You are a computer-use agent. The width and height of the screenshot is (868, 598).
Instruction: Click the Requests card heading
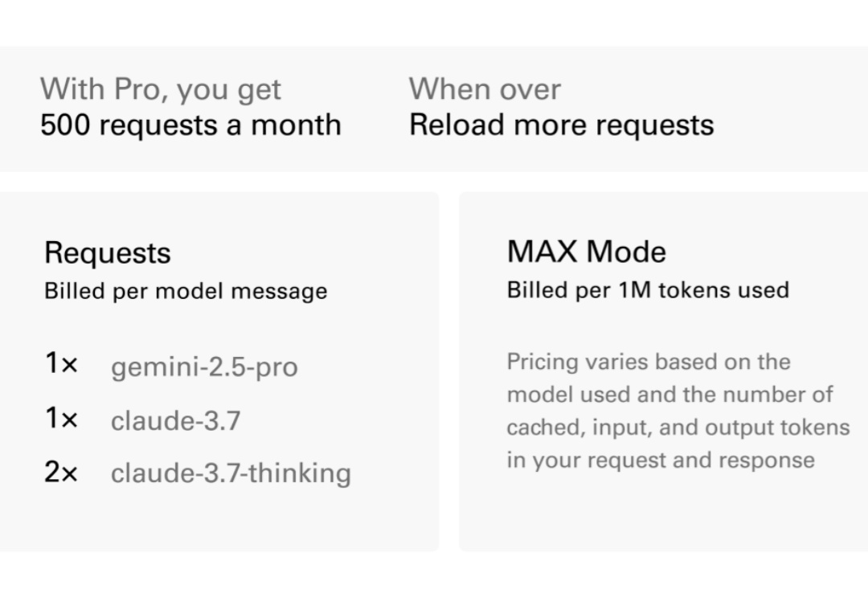pos(108,253)
